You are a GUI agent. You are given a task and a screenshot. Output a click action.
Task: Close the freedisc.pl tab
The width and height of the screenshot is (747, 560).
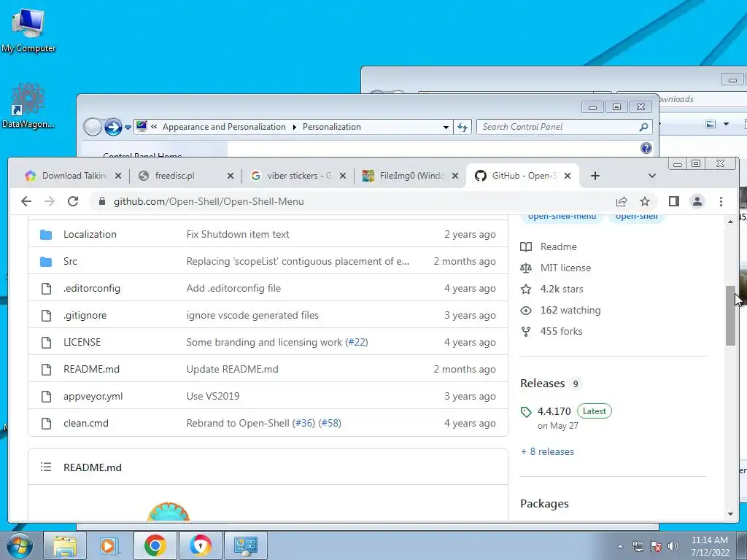[230, 176]
